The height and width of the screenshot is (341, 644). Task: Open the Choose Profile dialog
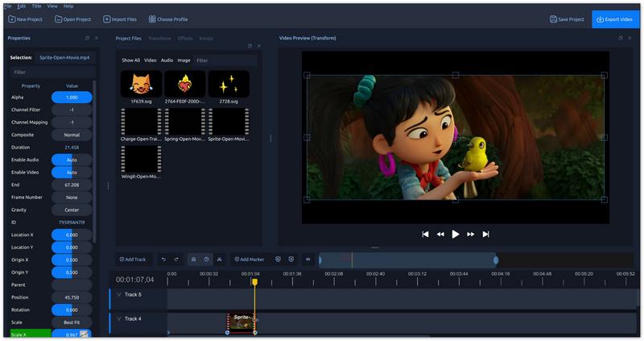tap(168, 19)
